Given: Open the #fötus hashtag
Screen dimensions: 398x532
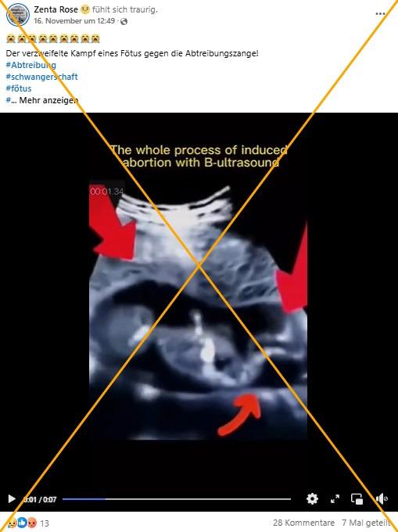Looking at the screenshot, I should click(x=19, y=88).
